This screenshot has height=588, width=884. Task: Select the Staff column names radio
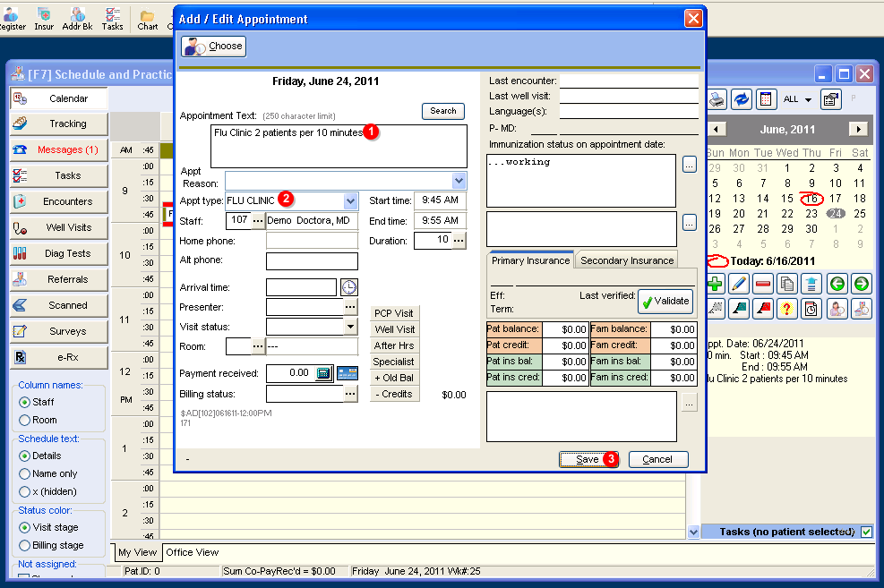click(24, 402)
